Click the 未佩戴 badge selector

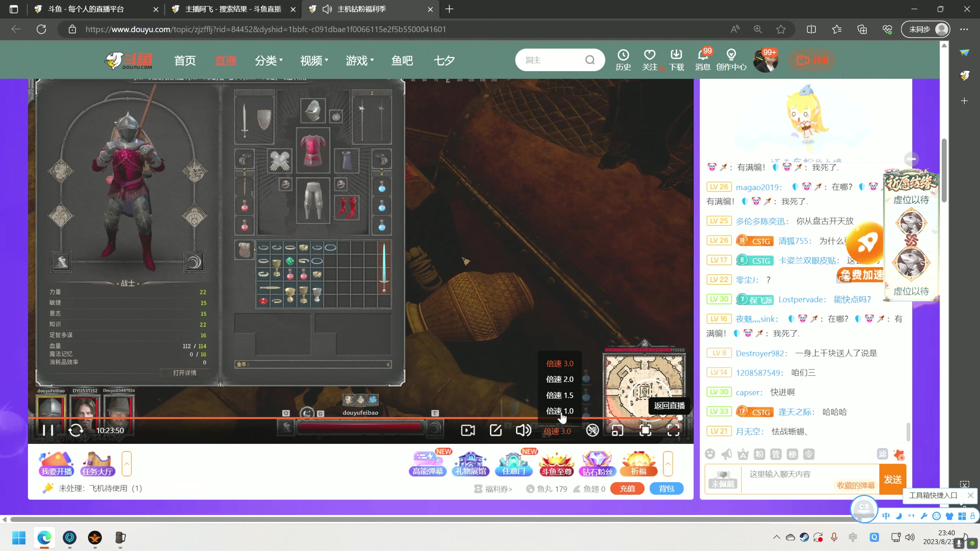click(x=723, y=479)
